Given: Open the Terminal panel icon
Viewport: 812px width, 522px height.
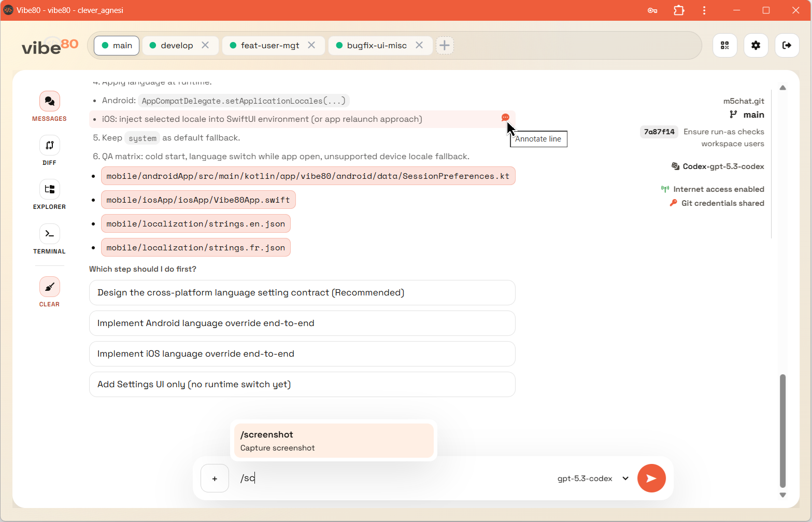Looking at the screenshot, I should 50,234.
